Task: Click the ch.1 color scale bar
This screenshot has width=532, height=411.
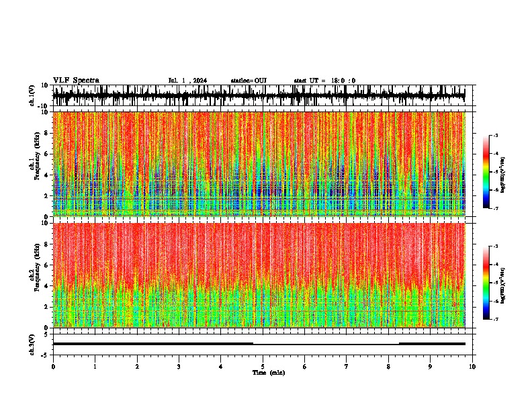Action: pyautogui.click(x=486, y=172)
